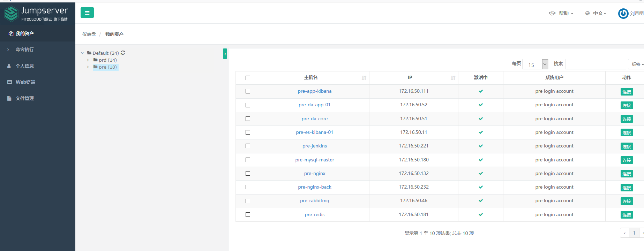Click the globe language icon
644x251 pixels.
(587, 13)
